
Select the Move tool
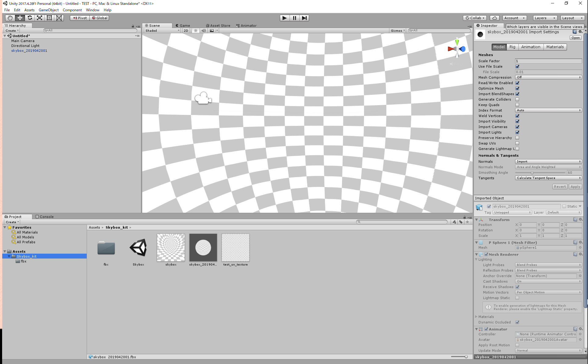(x=20, y=18)
